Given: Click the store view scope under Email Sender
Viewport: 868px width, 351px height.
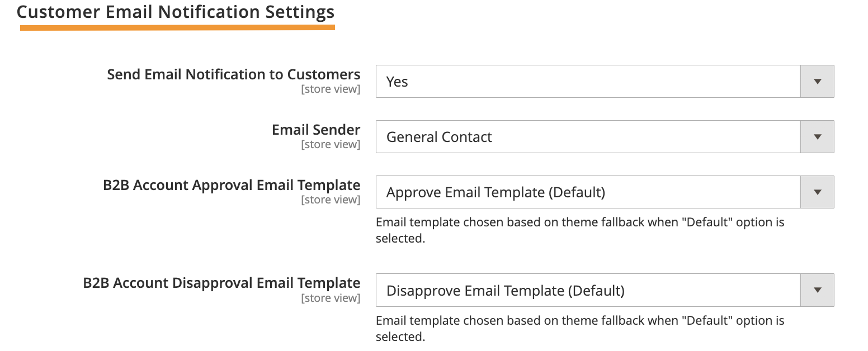Looking at the screenshot, I should [x=331, y=144].
